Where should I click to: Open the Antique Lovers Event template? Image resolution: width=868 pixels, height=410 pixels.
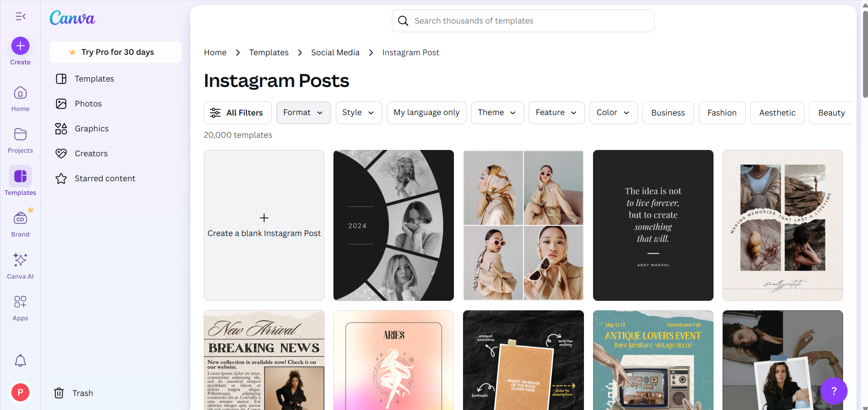(x=653, y=360)
